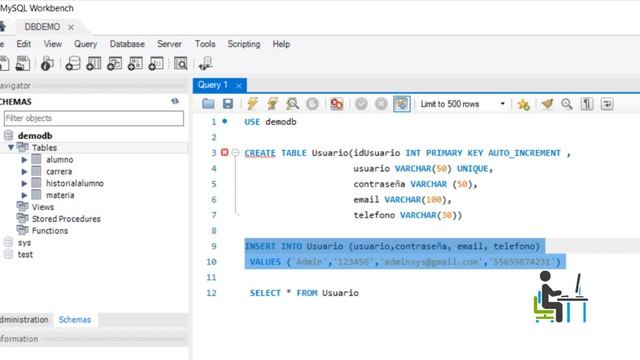Execute statement under cursor with lightning-cursor icon

pyautogui.click(x=272, y=104)
